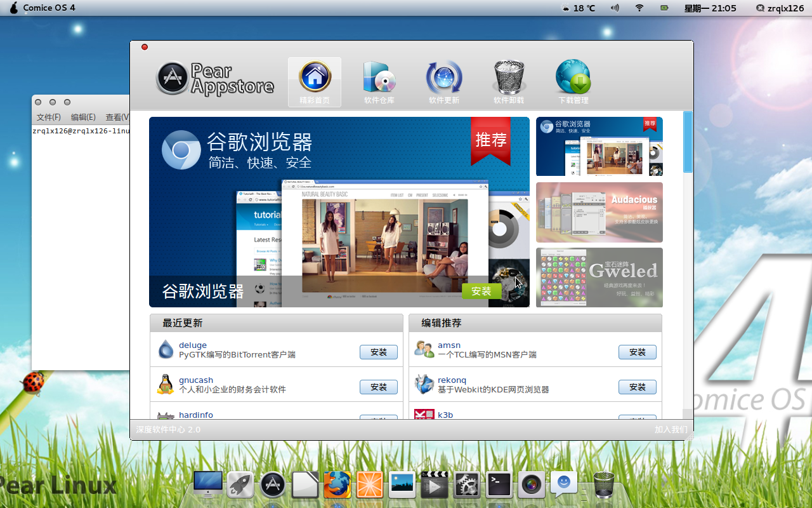The height and width of the screenshot is (508, 812).
Task: Click the monitor icon in the dock
Action: (x=208, y=485)
